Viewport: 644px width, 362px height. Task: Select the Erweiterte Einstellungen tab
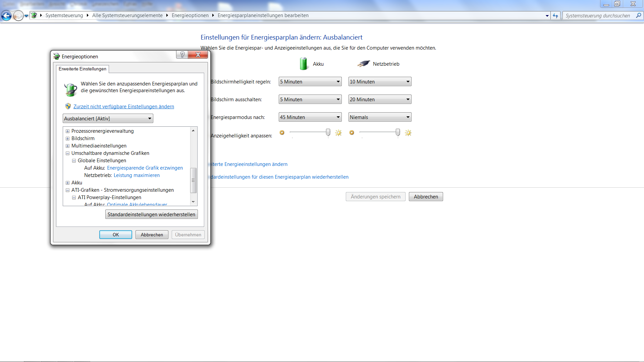point(83,69)
